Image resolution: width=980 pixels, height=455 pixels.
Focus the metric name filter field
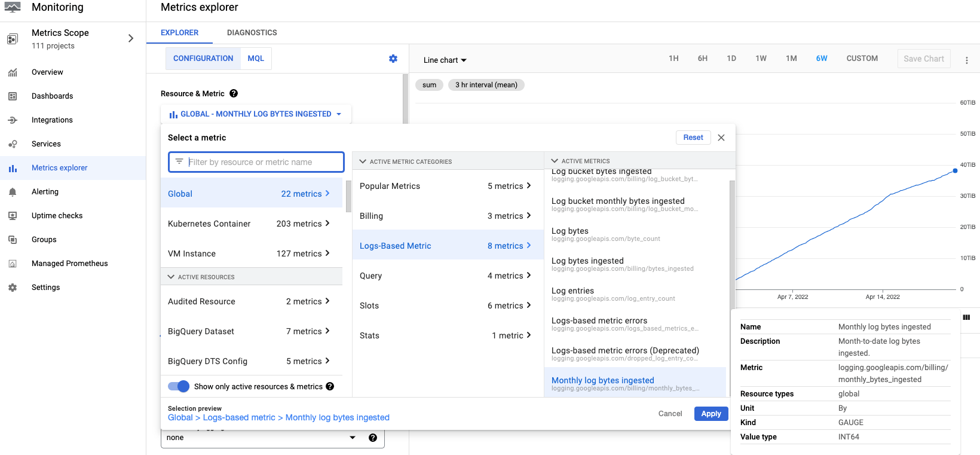click(256, 162)
